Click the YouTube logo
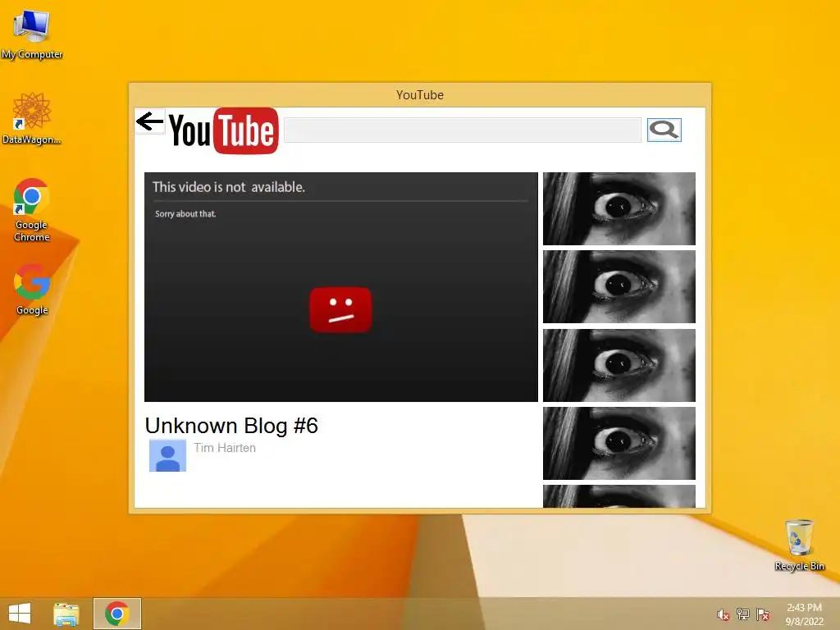 (224, 130)
